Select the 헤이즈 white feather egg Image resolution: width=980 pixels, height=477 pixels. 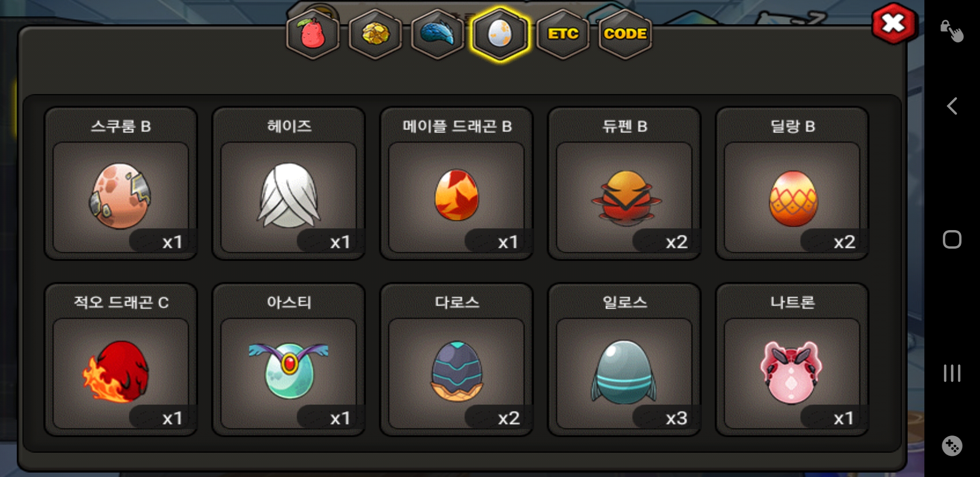pyautogui.click(x=289, y=183)
